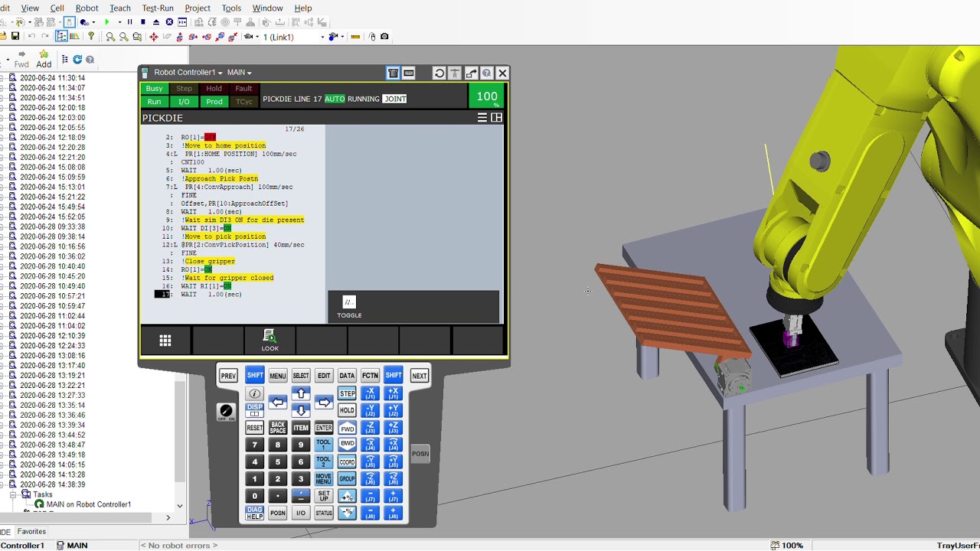Click the Fwd arrow in history panel
This screenshot has height=551, width=980.
21,60
